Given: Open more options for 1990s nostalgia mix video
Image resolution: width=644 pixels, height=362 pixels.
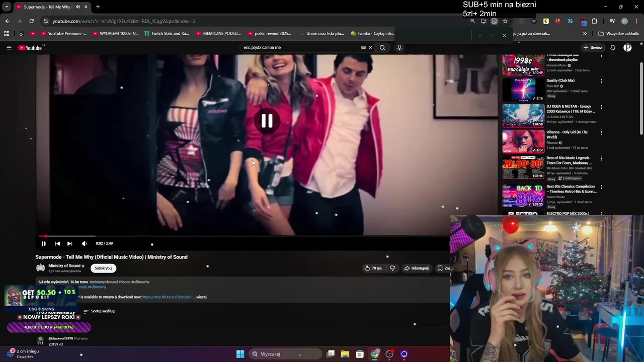Looking at the screenshot, I should [601, 56].
